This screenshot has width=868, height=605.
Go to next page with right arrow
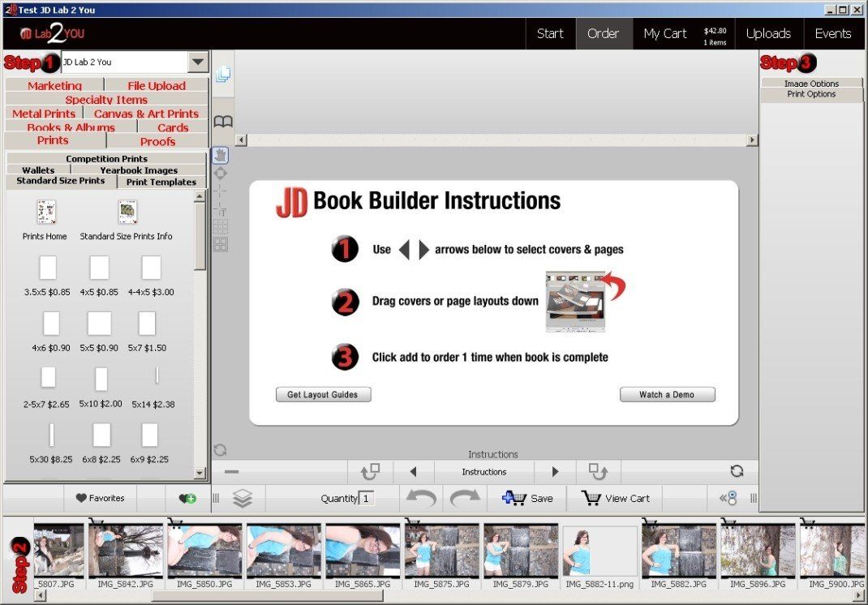click(x=555, y=472)
